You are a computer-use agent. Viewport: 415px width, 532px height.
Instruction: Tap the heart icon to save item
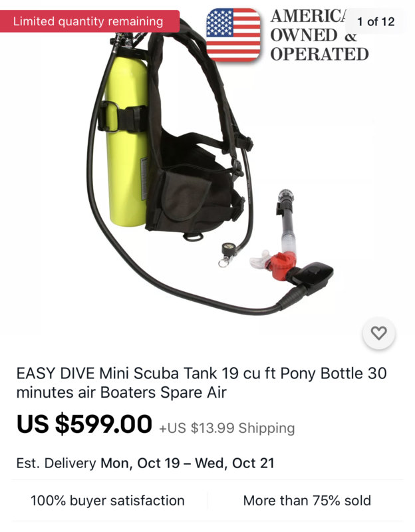(x=378, y=333)
